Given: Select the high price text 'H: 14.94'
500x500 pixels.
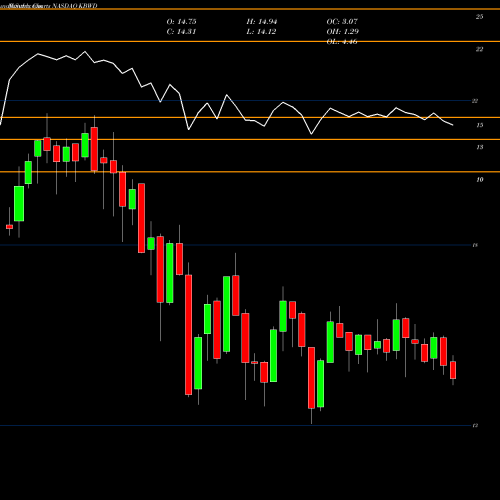Looking at the screenshot, I should tap(262, 22).
